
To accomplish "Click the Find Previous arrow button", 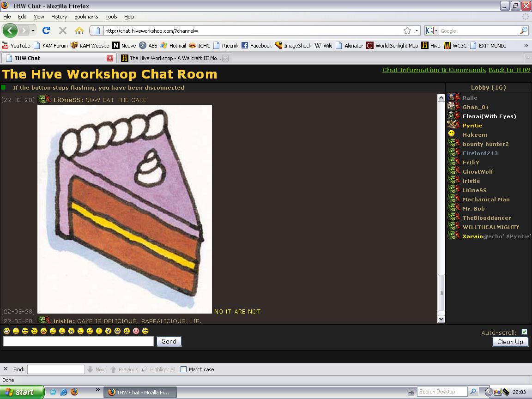I will [x=124, y=369].
